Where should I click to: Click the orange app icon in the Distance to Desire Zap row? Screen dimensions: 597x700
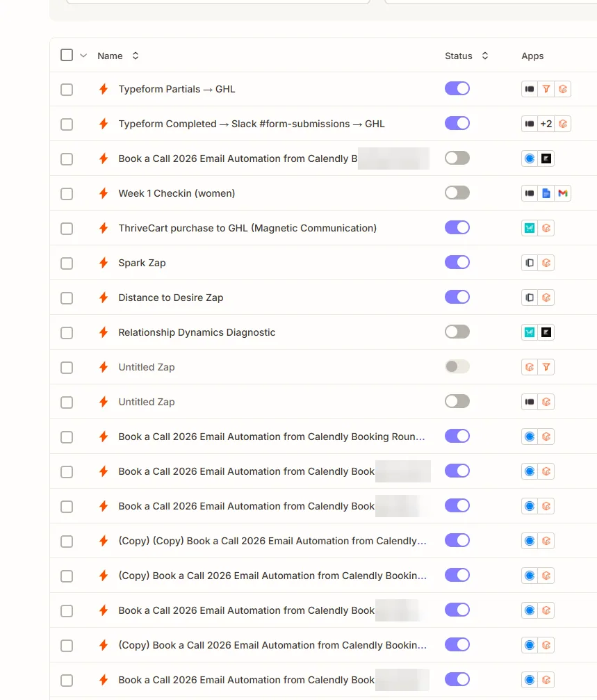coord(546,298)
